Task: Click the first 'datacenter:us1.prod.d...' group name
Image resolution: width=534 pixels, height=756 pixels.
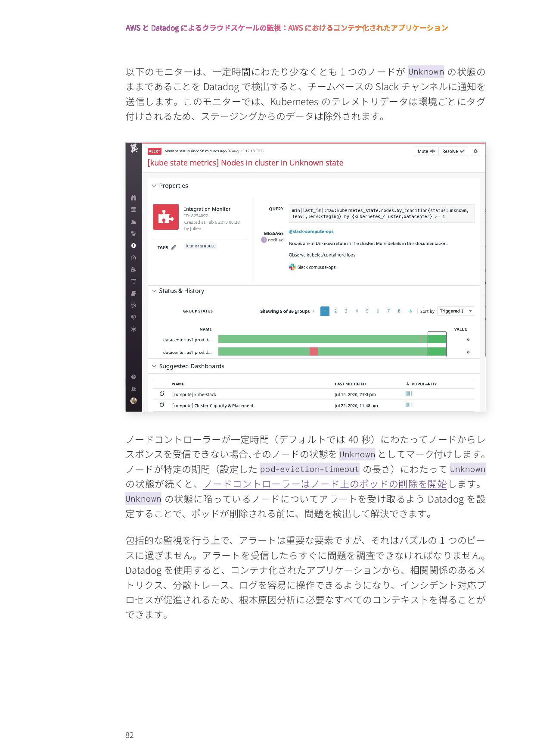Action: (187, 340)
